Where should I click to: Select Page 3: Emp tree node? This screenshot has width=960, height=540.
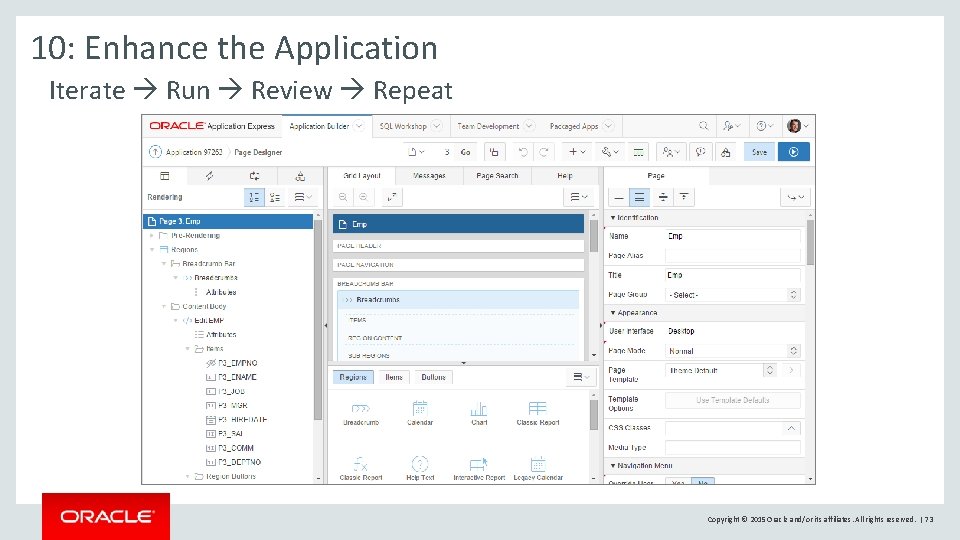click(228, 221)
